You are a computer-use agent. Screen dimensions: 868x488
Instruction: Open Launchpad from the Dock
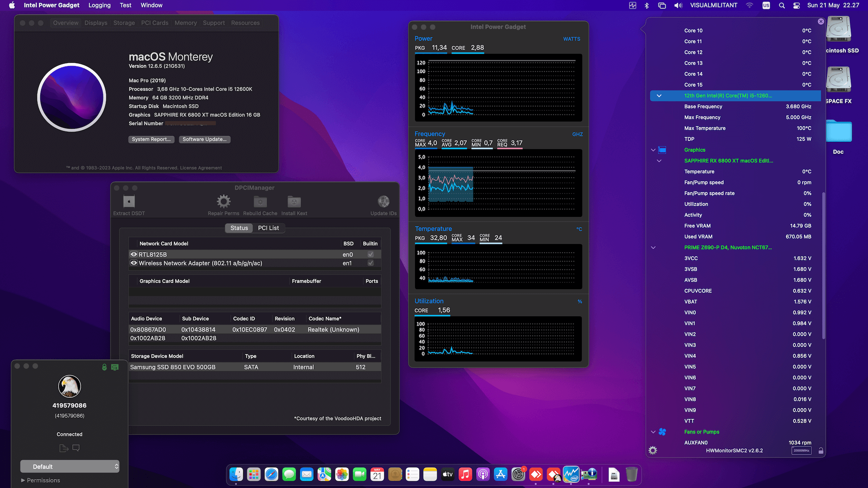254,474
